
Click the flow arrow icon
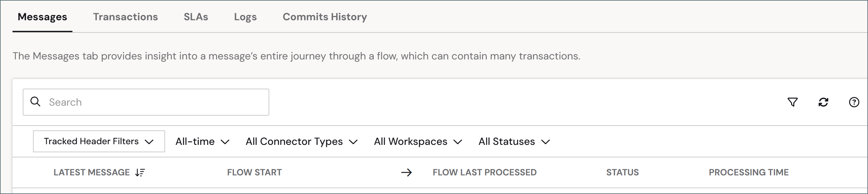pyautogui.click(x=406, y=172)
